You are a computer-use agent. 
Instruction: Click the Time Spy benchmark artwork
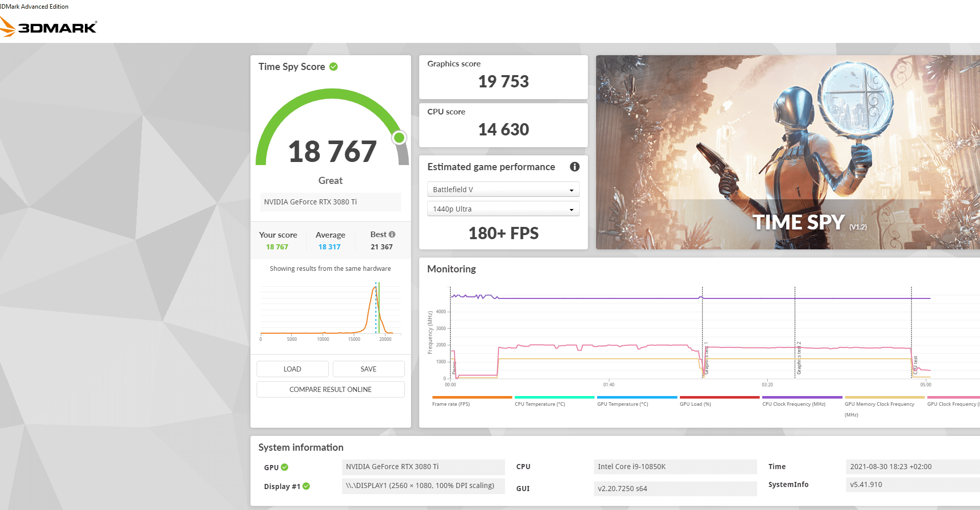tap(788, 152)
